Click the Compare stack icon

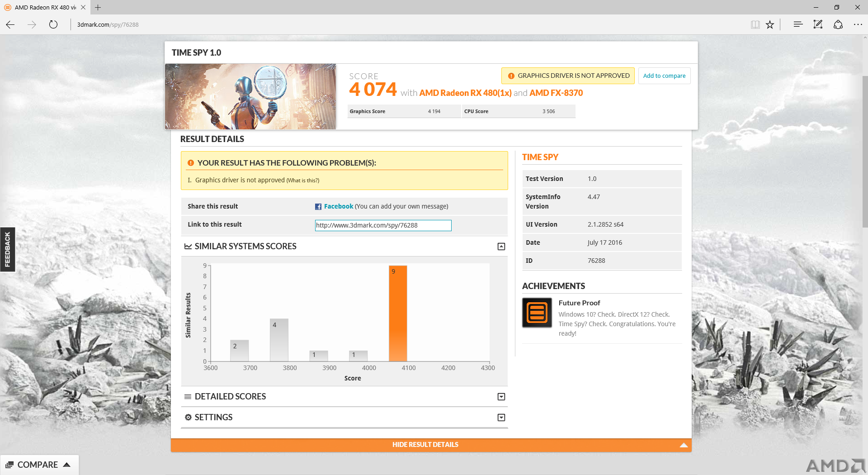[9, 465]
